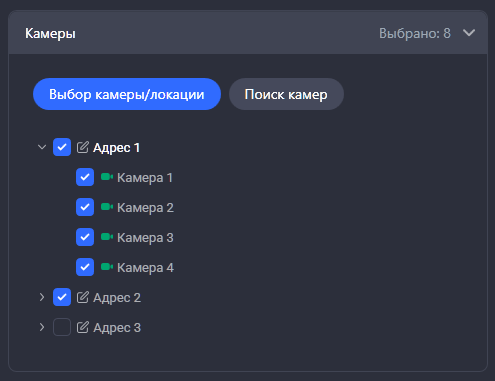This screenshot has width=495, height=381.
Task: Click the green camera icon of Камера 4
Action: pos(107,267)
